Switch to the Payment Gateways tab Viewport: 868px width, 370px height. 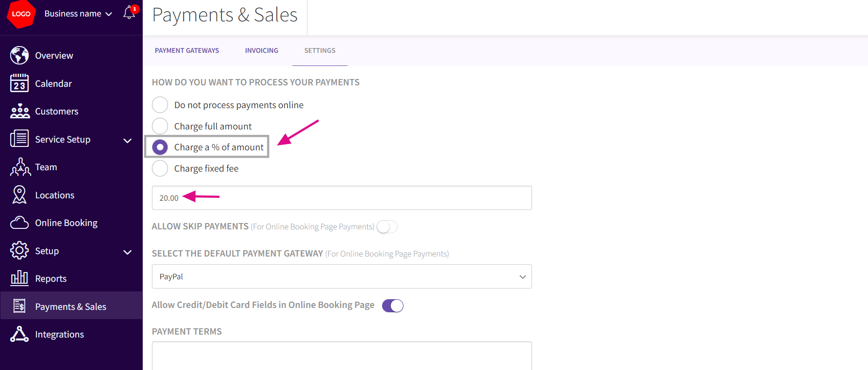coord(187,50)
